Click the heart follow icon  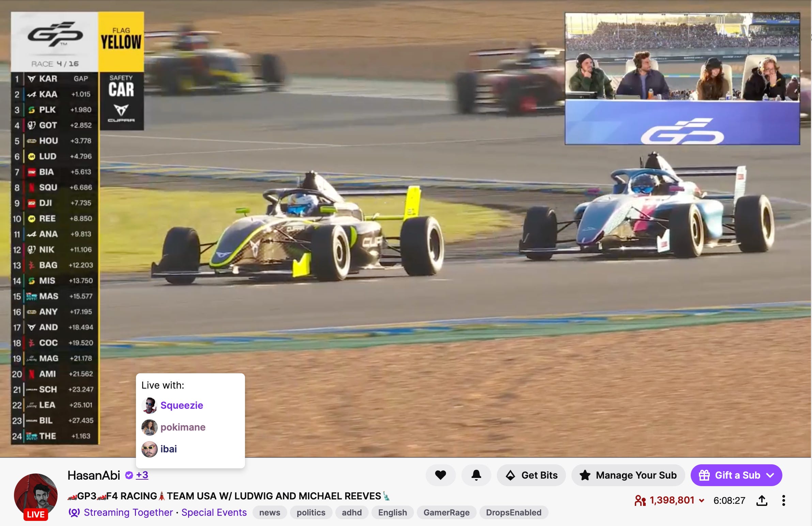point(441,475)
